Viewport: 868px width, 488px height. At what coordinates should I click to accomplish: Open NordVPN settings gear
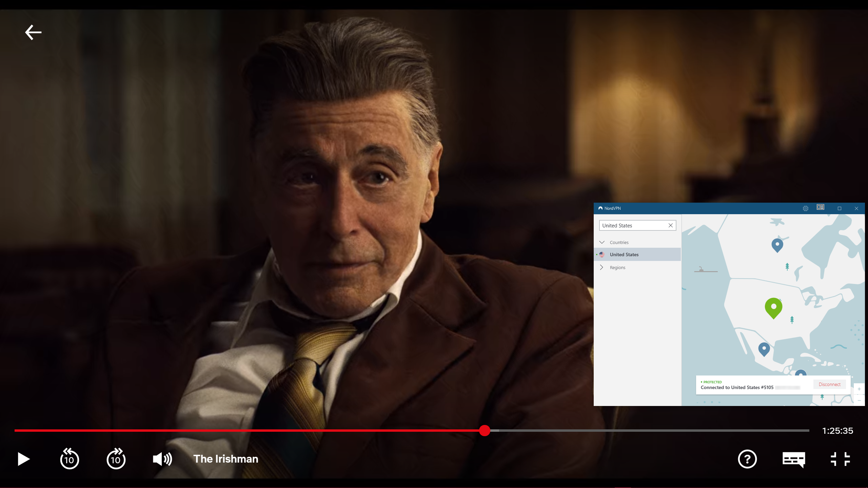(x=806, y=208)
